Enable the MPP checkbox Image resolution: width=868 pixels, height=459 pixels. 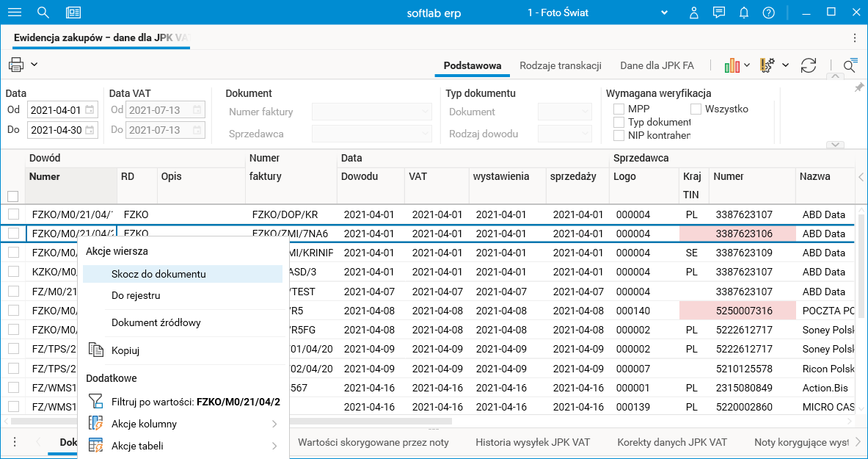619,109
